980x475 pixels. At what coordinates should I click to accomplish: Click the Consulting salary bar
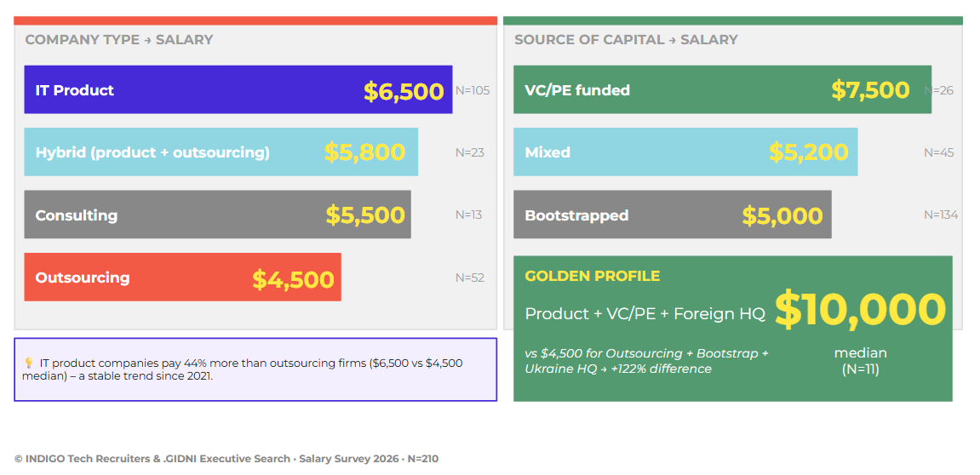[x=217, y=215]
